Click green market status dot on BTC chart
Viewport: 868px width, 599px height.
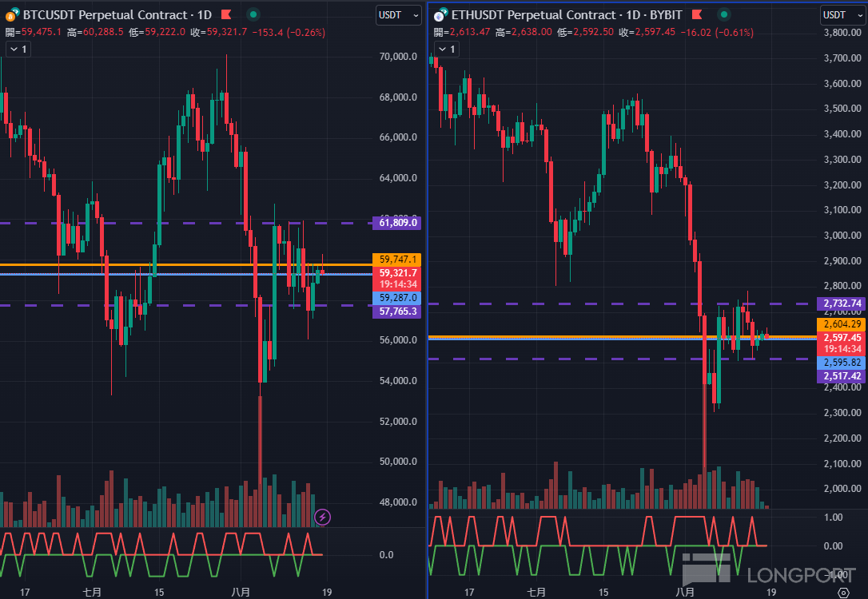(x=253, y=14)
